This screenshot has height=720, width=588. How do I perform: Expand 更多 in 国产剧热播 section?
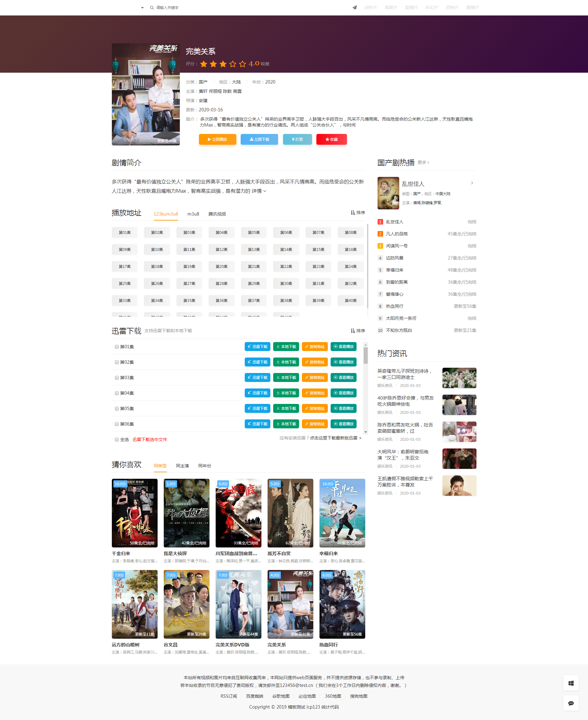[423, 162]
